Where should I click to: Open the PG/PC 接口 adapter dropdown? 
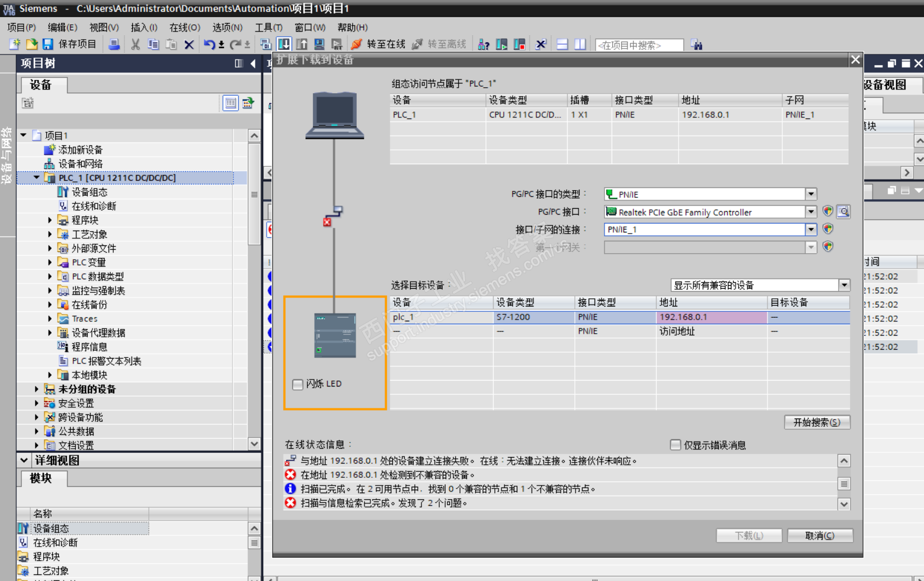pos(811,212)
